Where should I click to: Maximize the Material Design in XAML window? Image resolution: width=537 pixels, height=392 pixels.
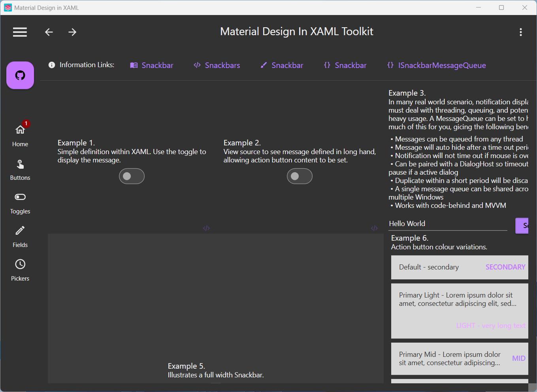[501, 8]
